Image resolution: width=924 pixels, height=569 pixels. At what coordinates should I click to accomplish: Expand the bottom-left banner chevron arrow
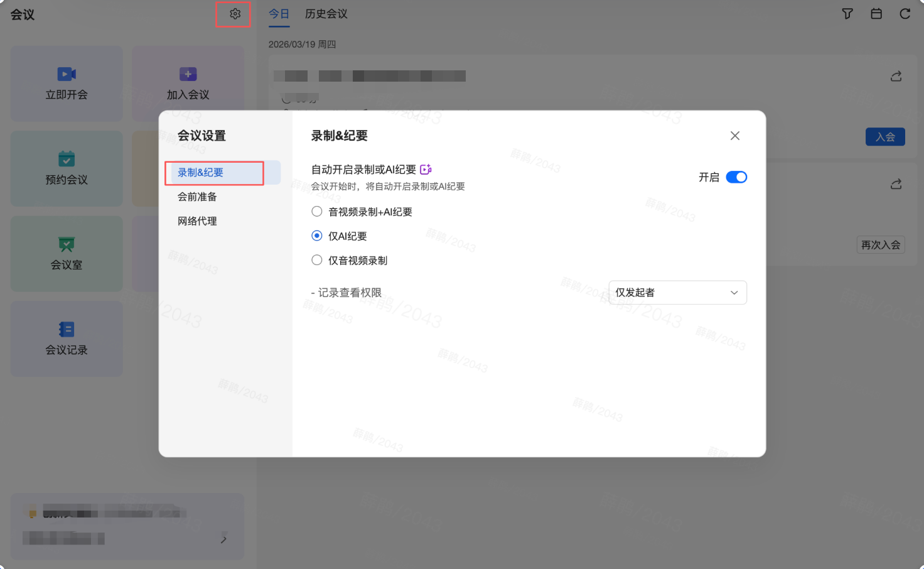tap(223, 539)
